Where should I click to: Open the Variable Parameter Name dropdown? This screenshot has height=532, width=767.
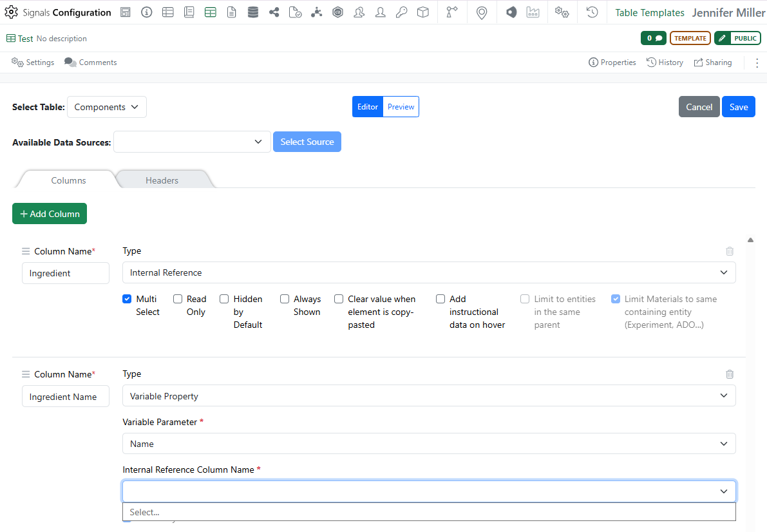coord(429,444)
